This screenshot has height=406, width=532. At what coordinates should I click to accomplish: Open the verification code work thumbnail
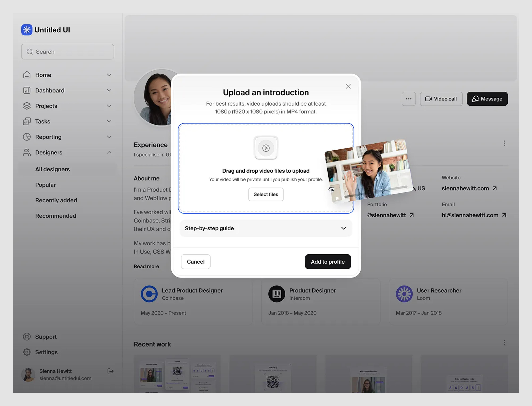[x=464, y=374]
